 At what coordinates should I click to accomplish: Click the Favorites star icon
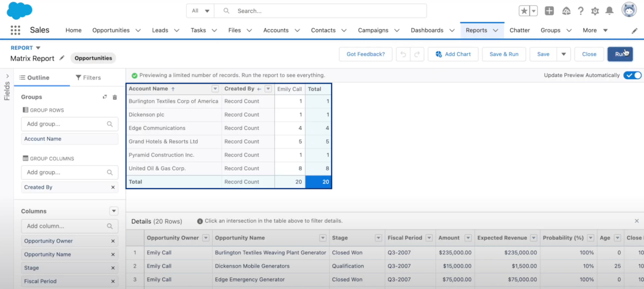(x=524, y=11)
